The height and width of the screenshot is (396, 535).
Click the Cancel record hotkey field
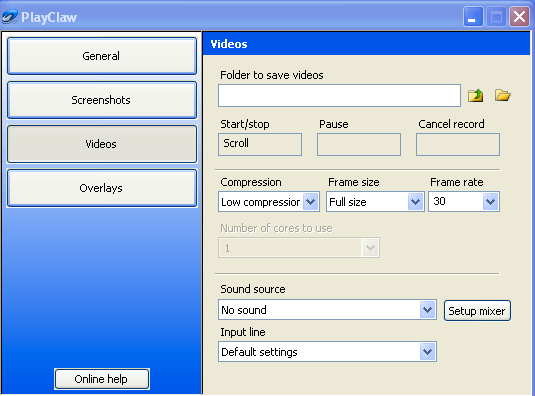(x=458, y=144)
